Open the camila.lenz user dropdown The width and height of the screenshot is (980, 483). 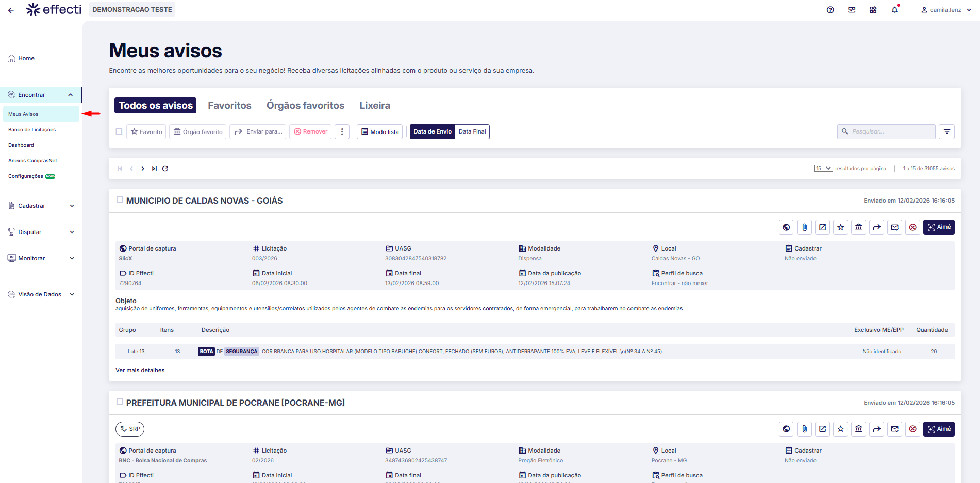(x=946, y=10)
